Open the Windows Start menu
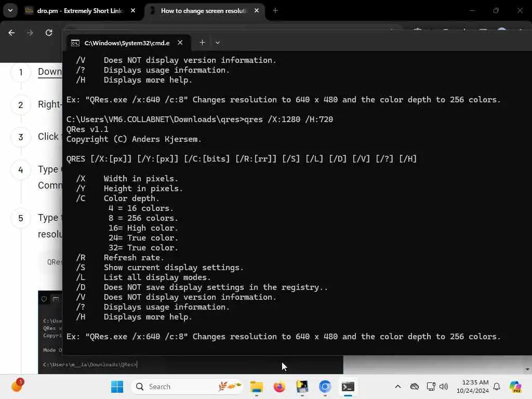Image resolution: width=532 pixels, height=399 pixels. tap(117, 387)
